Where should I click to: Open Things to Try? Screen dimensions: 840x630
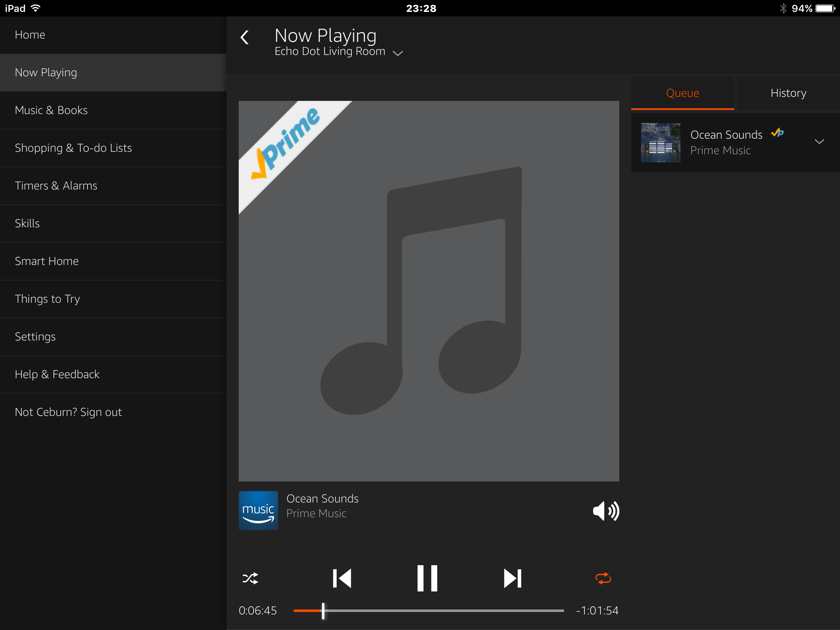point(113,299)
